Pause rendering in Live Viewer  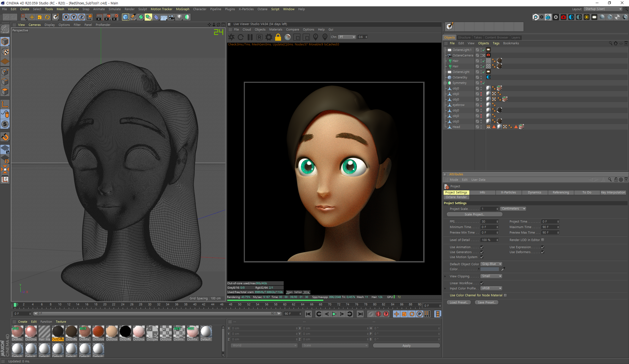click(250, 37)
